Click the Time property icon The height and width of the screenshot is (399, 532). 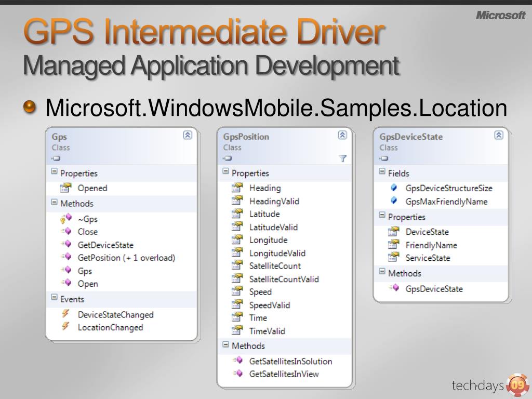coord(237,317)
